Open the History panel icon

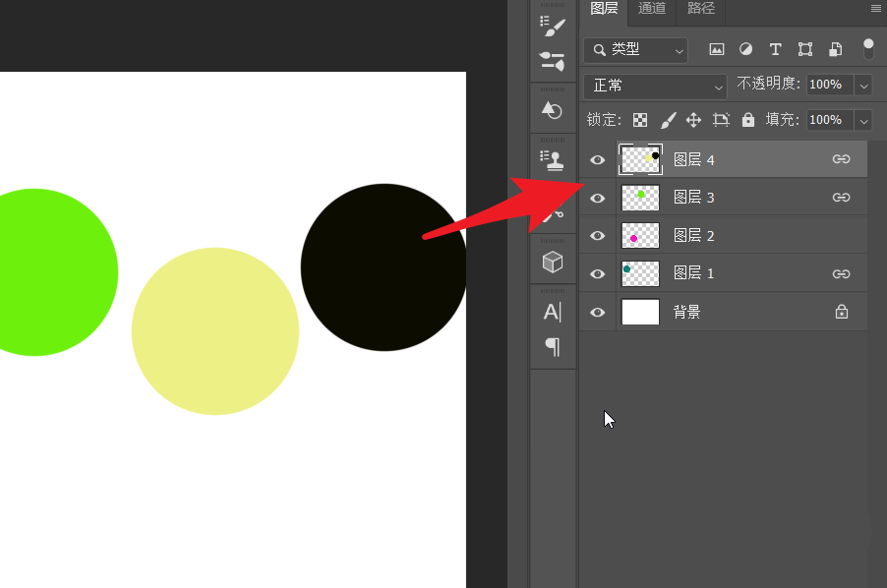553,110
